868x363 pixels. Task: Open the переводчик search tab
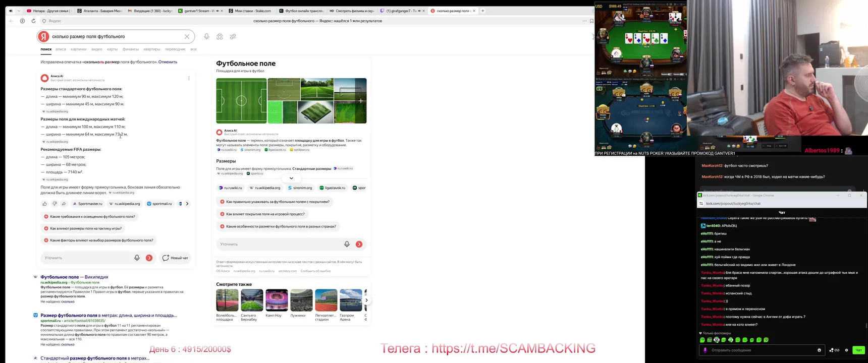[x=175, y=49]
